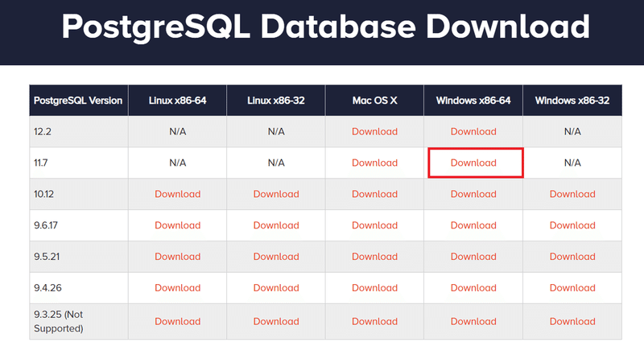Select the 9.5.21 version cell
Viewport: 644px width, 342px height.
pos(78,256)
